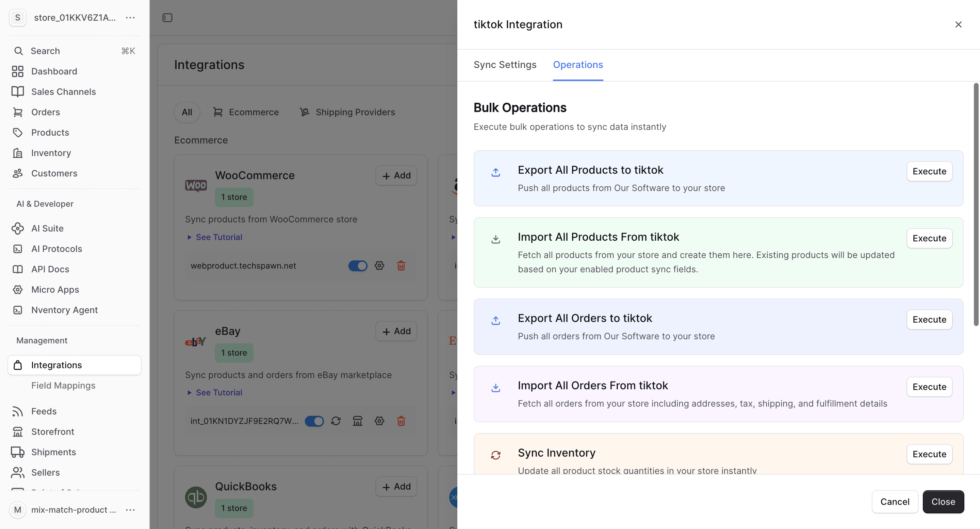The image size is (980, 529).
Task: Expand the WooCommerce See Tutorial section
Action: [215, 237]
